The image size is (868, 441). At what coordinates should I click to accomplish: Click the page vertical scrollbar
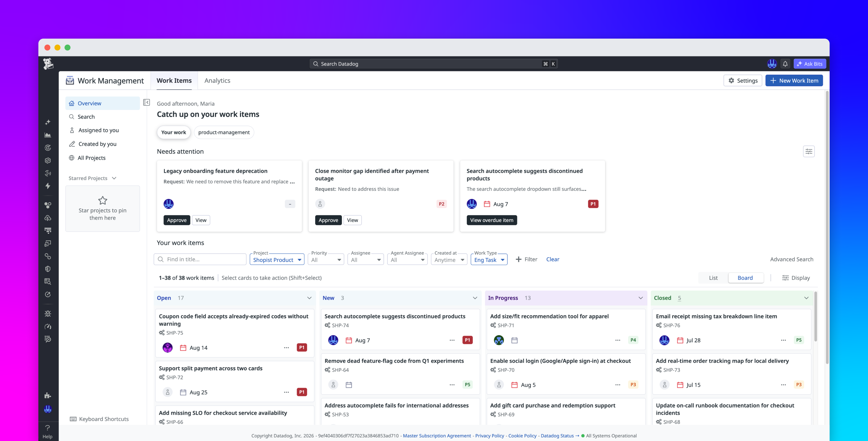click(827, 228)
